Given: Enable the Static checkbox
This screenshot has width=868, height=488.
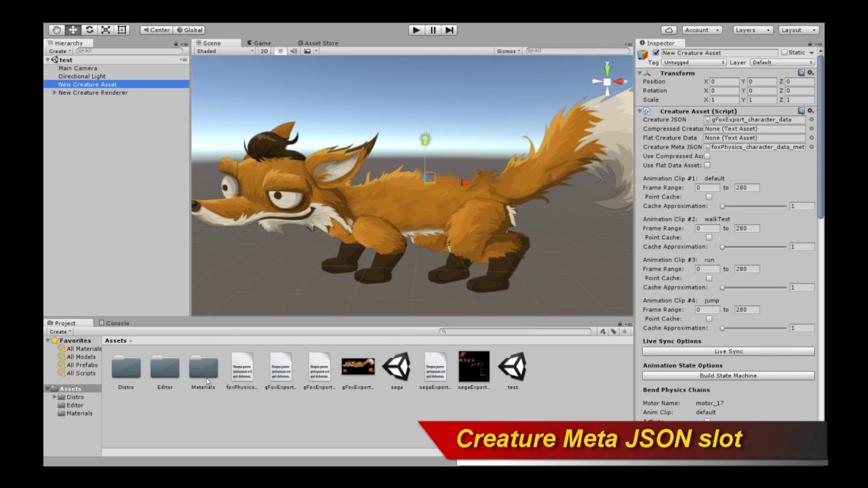Looking at the screenshot, I should click(785, 53).
